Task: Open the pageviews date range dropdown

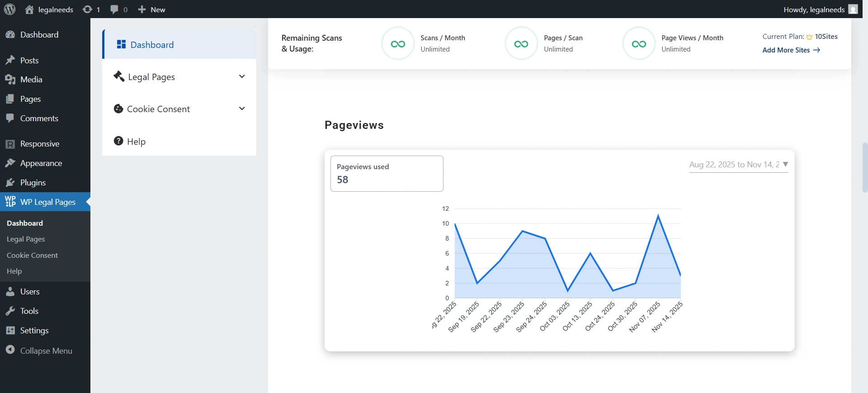Action: click(739, 165)
